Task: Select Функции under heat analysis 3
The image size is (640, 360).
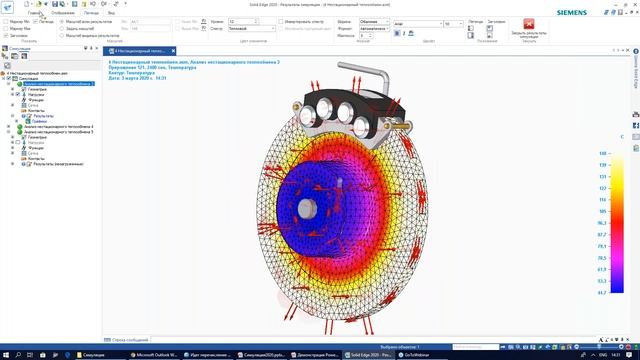Action: 36,100
